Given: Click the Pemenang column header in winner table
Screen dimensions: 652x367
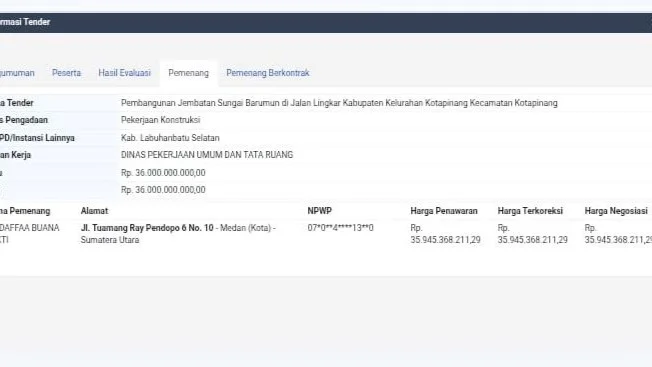Looking at the screenshot, I should point(25,211).
